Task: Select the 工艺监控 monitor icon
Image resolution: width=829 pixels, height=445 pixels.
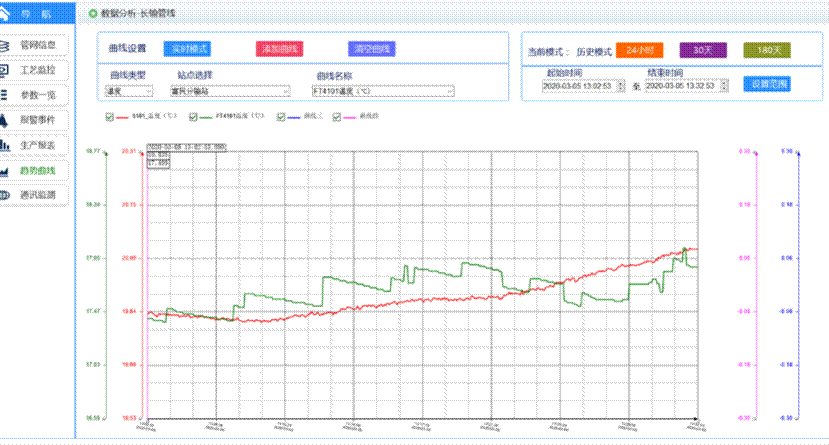Action: tap(4, 70)
